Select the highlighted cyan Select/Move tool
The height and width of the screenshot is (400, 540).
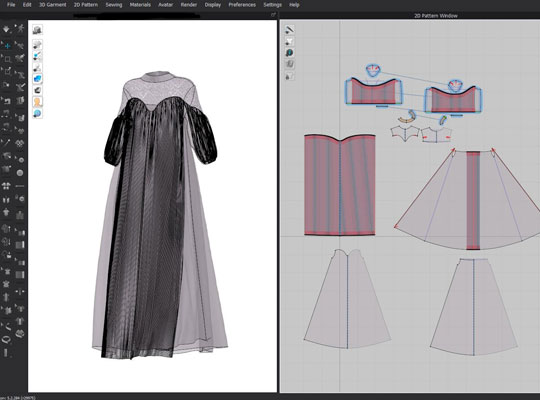pyautogui.click(x=7, y=45)
